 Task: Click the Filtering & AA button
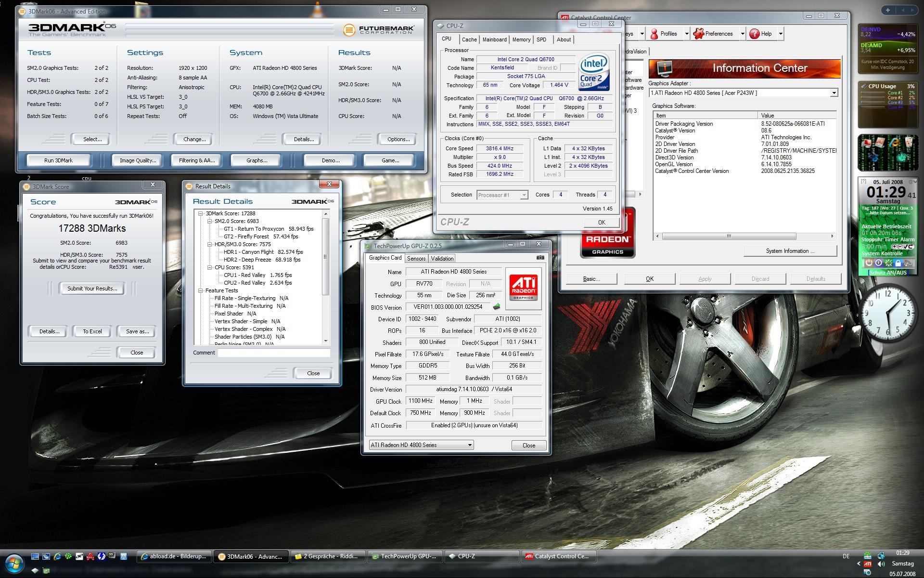point(196,160)
